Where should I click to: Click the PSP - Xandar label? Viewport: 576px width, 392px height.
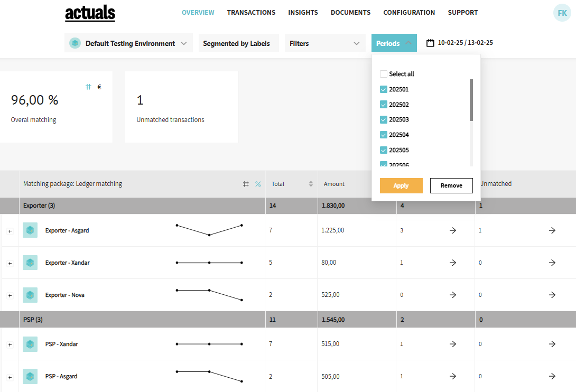62,344
